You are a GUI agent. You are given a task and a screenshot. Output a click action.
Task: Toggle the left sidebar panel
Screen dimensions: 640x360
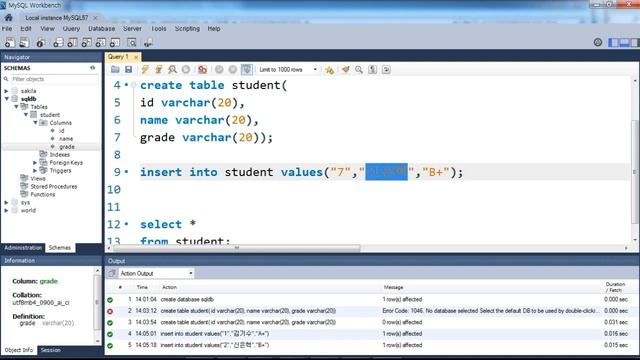coord(613,42)
